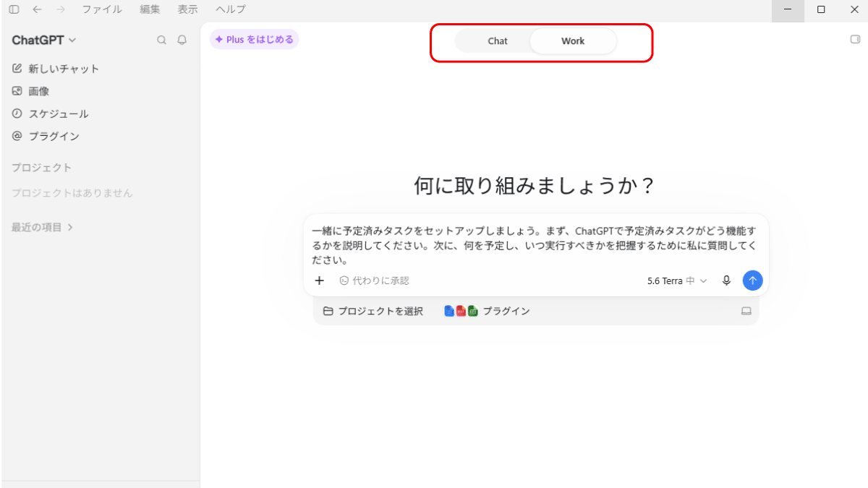Image resolution: width=868 pixels, height=488 pixels.
Task: Open スケジュール in the sidebar
Action: tap(50, 114)
